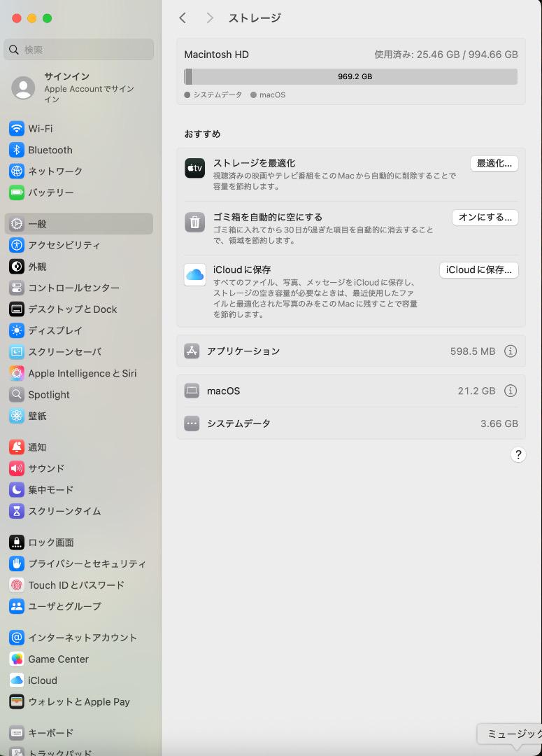The image size is (542, 756).
Task: Show info for macOS row
Action: [x=511, y=391]
